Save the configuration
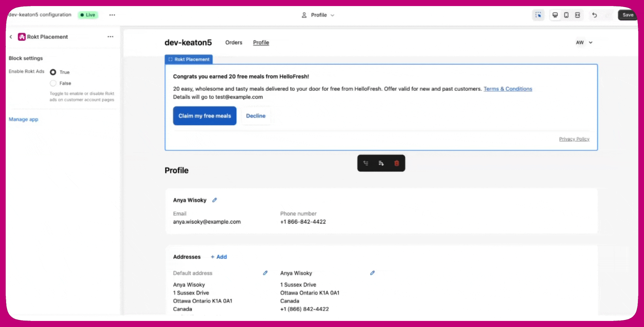 [x=628, y=15]
